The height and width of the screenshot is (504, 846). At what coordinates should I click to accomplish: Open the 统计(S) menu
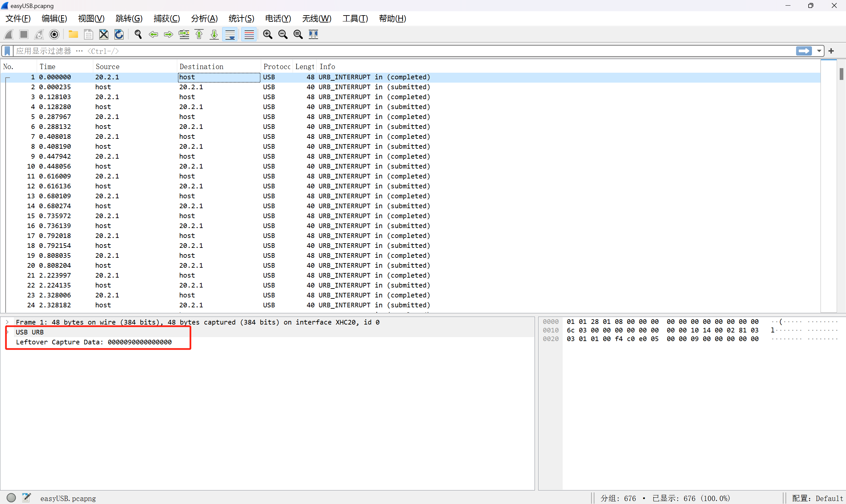point(241,19)
